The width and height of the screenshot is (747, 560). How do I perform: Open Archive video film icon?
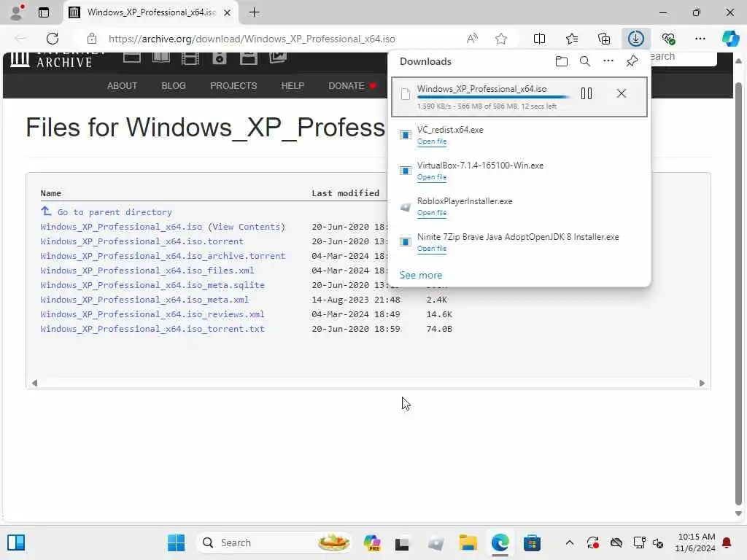tap(190, 58)
